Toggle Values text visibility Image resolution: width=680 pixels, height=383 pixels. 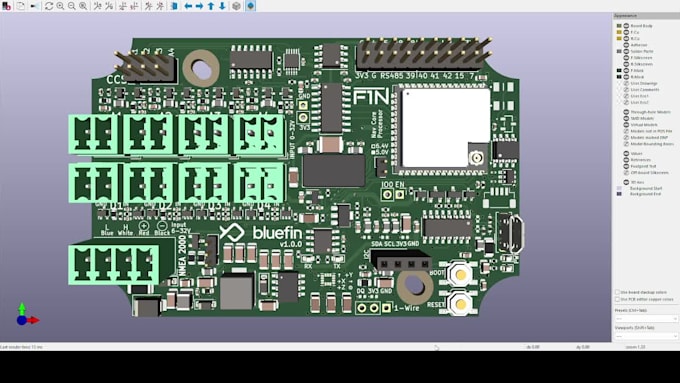pos(626,154)
